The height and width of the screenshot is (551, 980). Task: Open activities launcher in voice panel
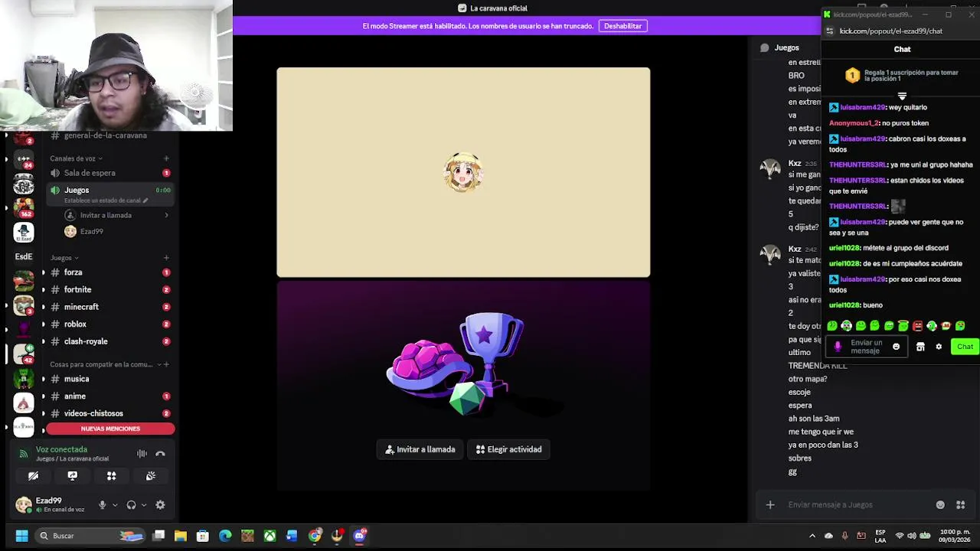tap(111, 476)
